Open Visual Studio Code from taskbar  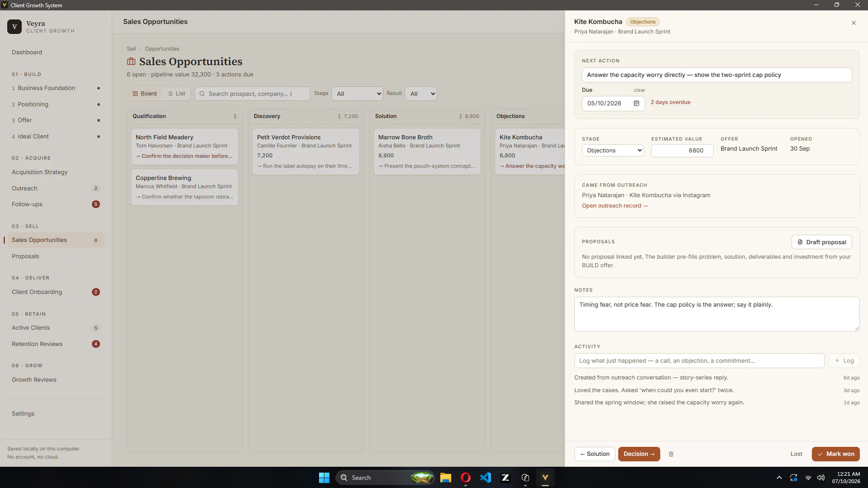[x=486, y=478]
